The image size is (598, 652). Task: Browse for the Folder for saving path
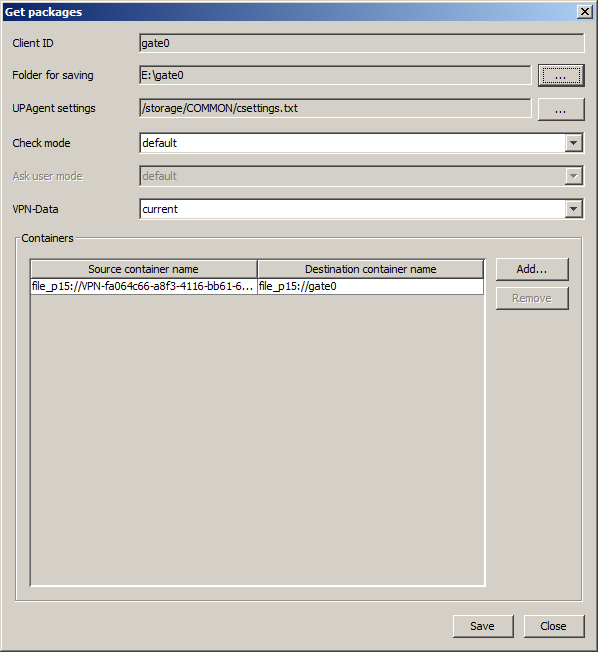(x=561, y=75)
